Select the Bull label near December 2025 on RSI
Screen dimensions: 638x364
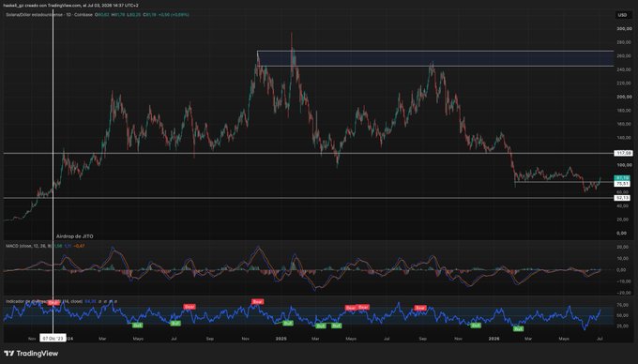pos(476,326)
